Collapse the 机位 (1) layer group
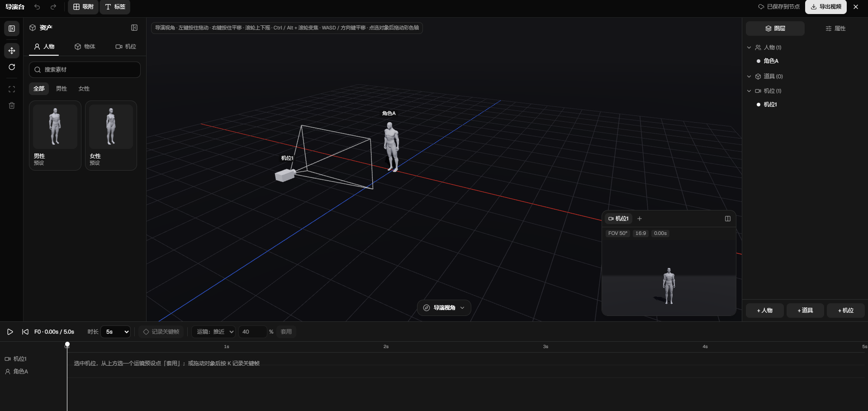Screen dimensions: 868x411 (749, 91)
